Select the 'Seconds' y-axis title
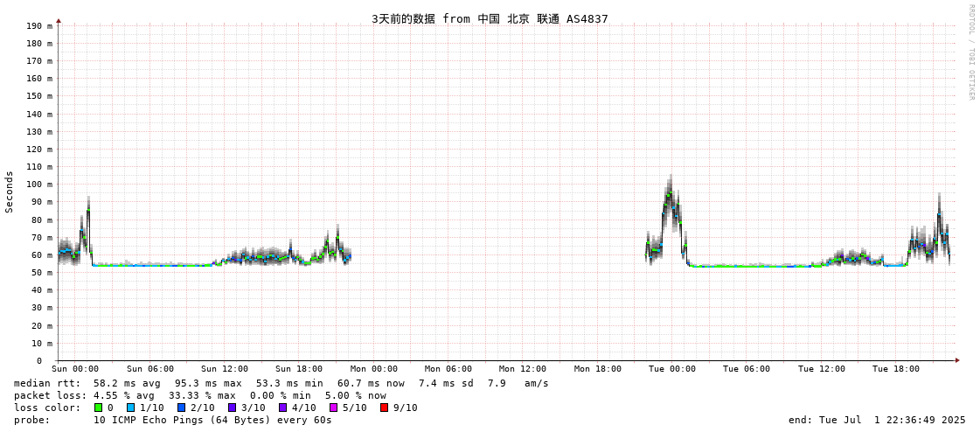 10,192
